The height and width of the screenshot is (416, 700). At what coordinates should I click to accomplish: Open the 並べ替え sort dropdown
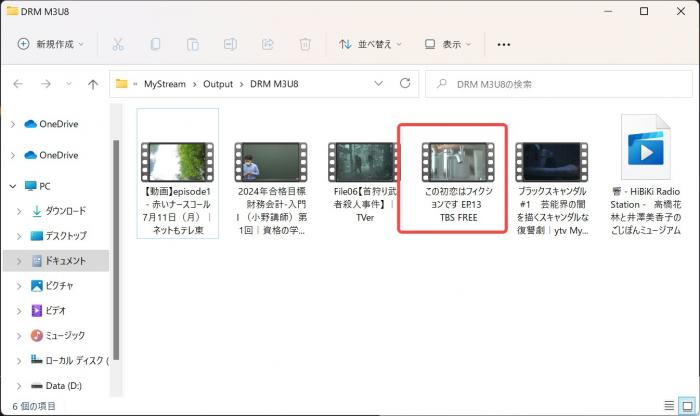370,44
